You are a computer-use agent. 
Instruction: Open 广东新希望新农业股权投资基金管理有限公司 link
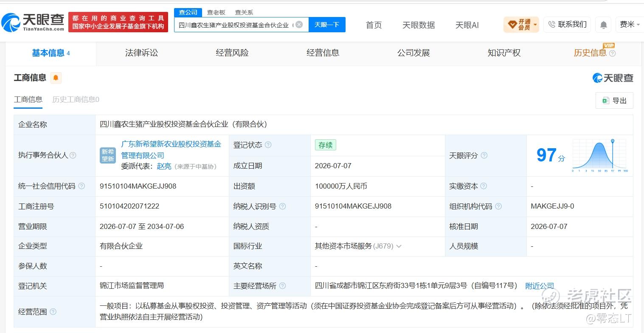pos(171,150)
